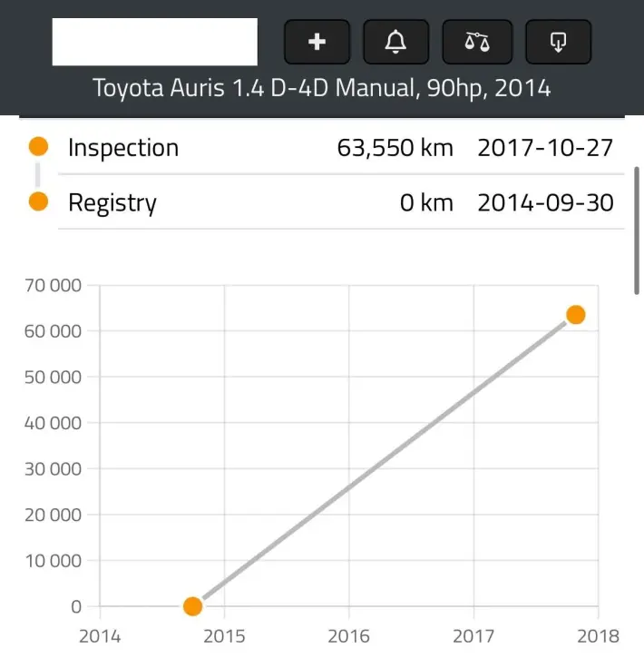Click the gray mileage trend line

384,460
